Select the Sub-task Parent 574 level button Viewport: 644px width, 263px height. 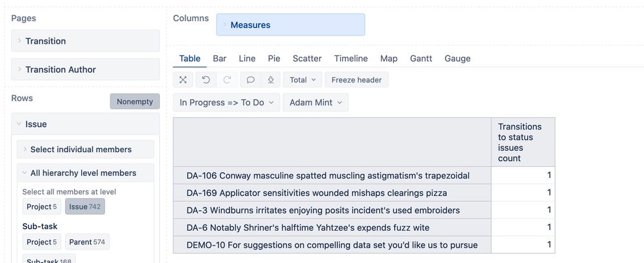[87, 242]
